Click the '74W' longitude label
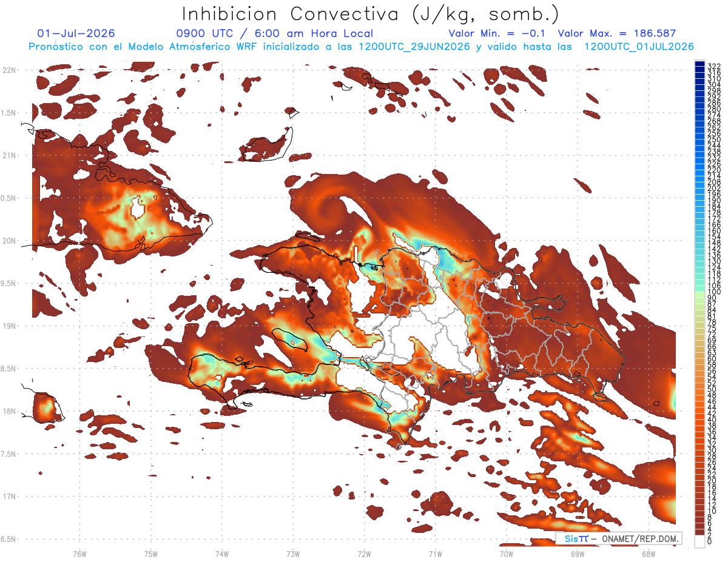 point(222,553)
